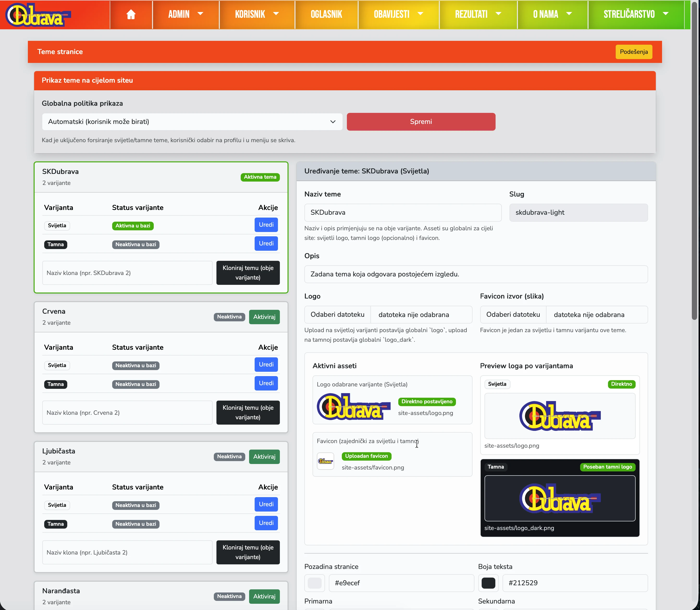This screenshot has height=610, width=700.
Task: Clone the Ljubičasta theme
Action: [248, 552]
